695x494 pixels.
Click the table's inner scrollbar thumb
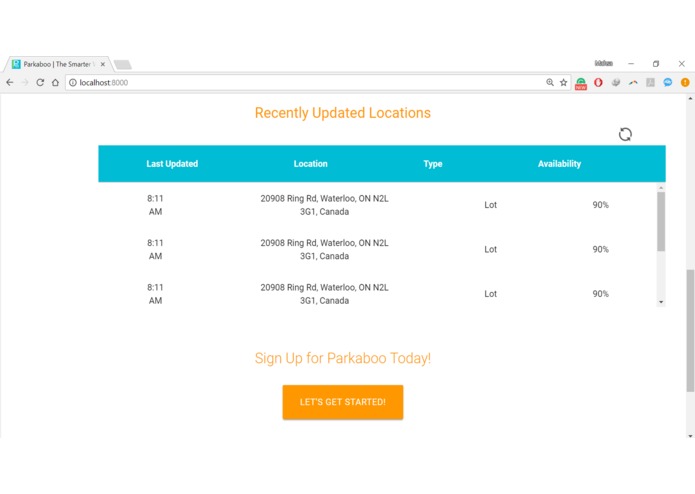point(661,222)
